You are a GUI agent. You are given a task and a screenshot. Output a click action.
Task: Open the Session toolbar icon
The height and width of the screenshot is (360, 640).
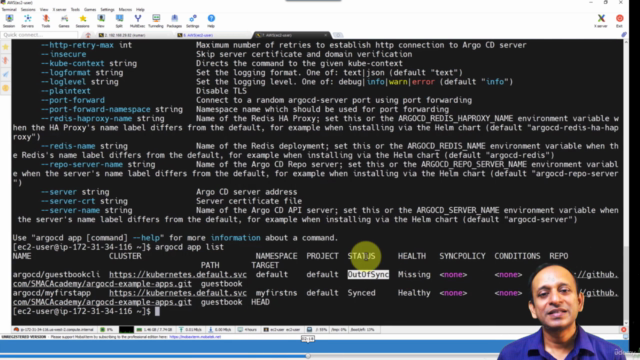(x=9, y=21)
